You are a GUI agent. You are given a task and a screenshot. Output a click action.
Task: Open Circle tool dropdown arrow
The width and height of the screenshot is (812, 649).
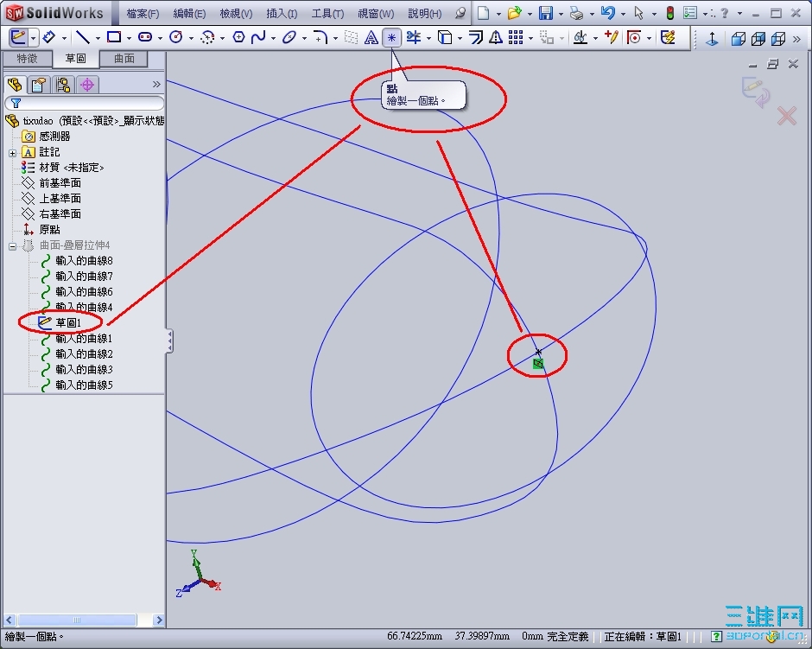(x=191, y=38)
